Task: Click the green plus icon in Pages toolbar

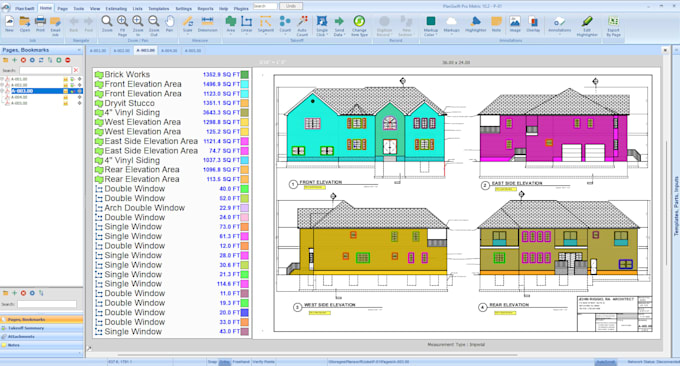Action: (14, 60)
